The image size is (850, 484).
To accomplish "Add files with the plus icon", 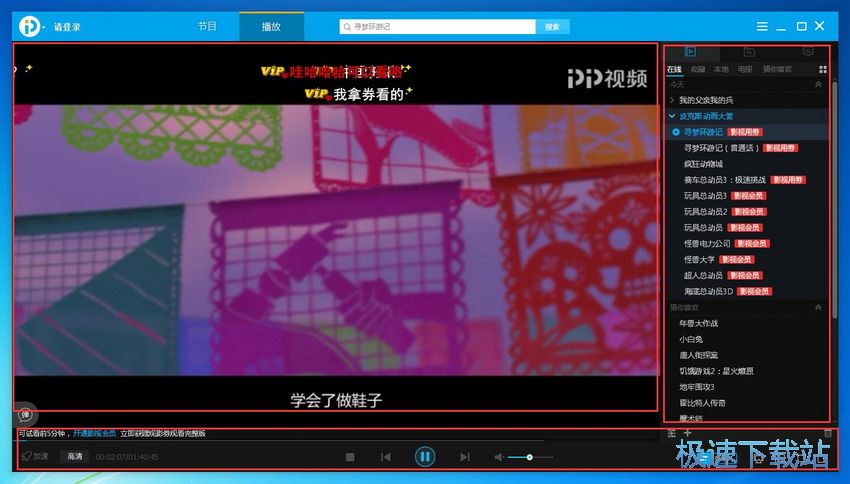I will [687, 433].
